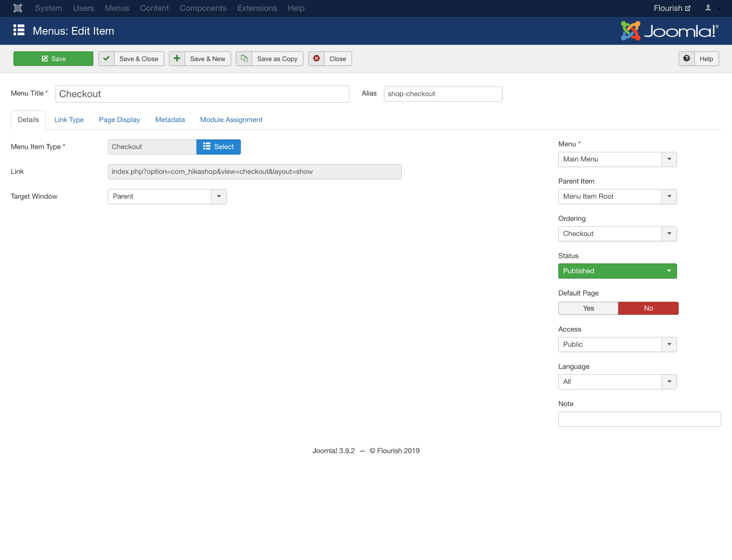Screen dimensions: 732x560
Task: Click into the Note text field
Action: click(x=639, y=419)
